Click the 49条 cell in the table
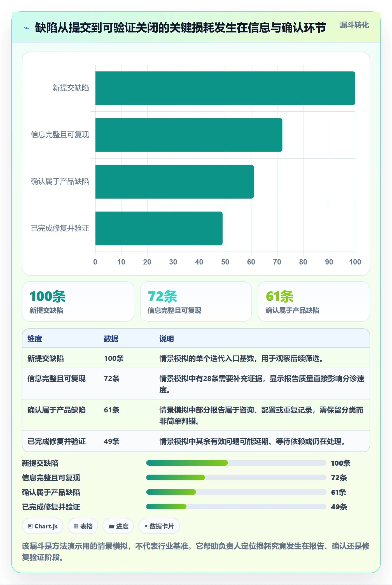Screen dimensions: 392x585 coord(112,441)
